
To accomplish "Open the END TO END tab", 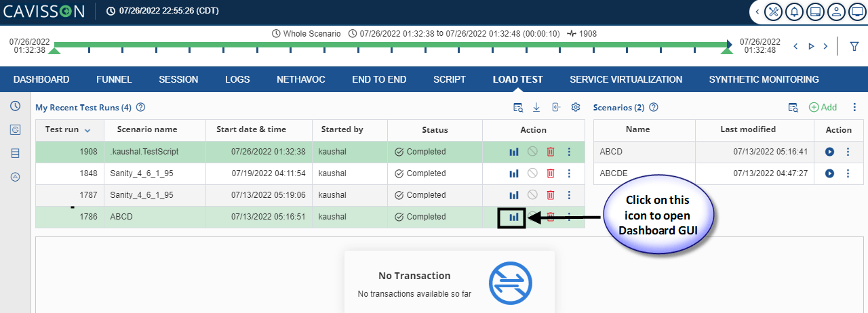I will tap(379, 79).
